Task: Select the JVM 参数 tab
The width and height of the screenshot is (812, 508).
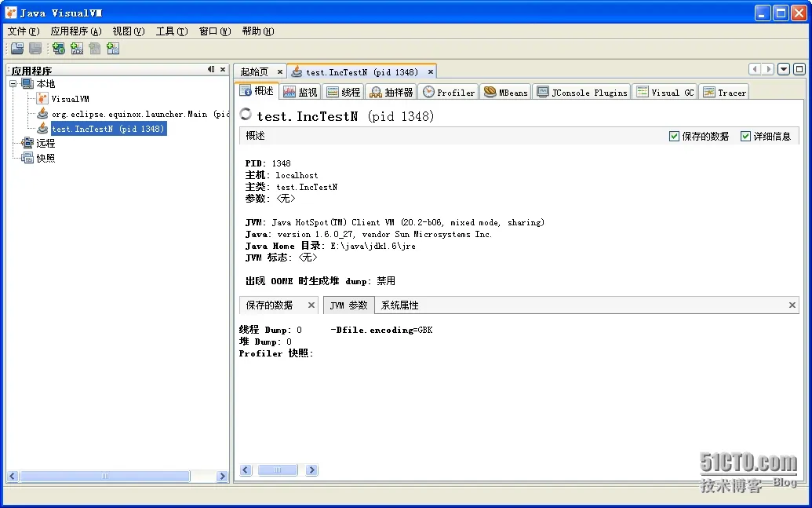Action: (348, 305)
